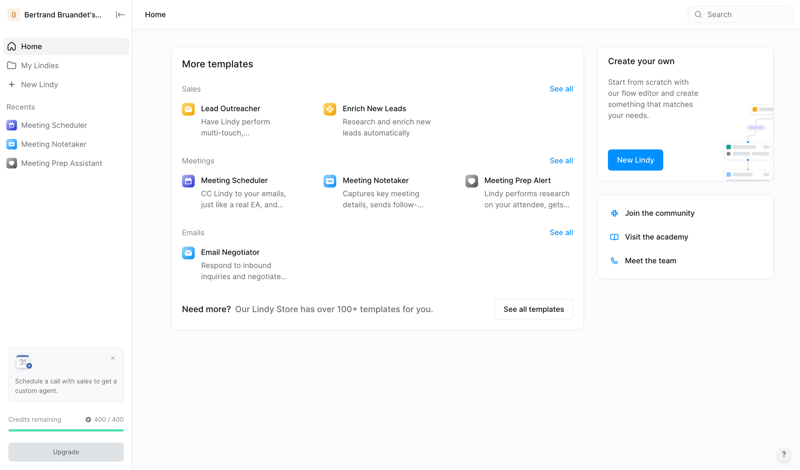800x470 pixels.
Task: Open Visit the academy link
Action: pos(656,237)
